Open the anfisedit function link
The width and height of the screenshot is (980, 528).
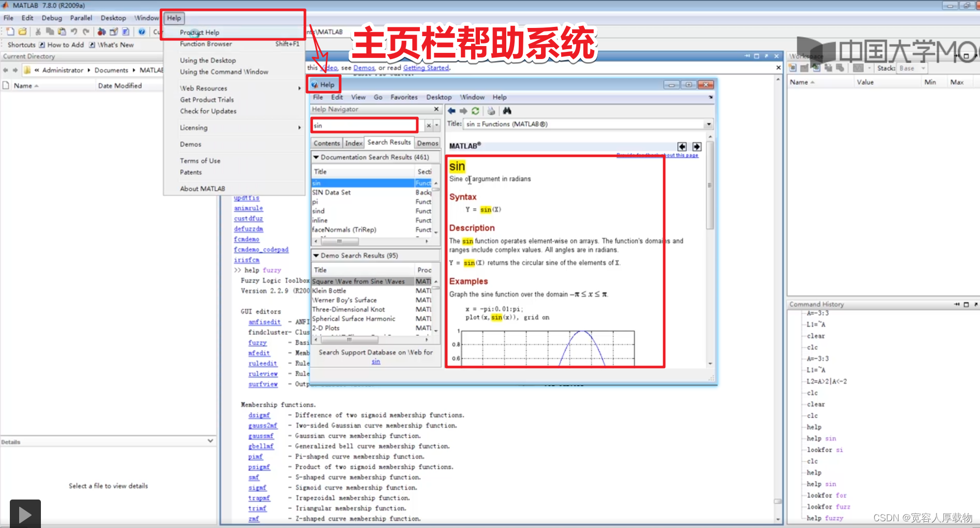(x=265, y=322)
